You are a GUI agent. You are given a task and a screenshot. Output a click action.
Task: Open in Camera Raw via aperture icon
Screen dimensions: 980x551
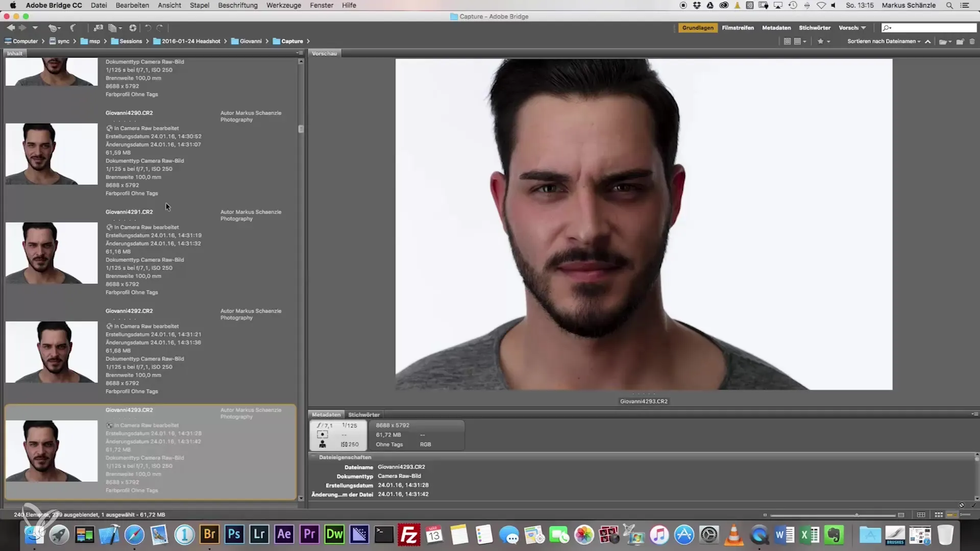point(132,28)
